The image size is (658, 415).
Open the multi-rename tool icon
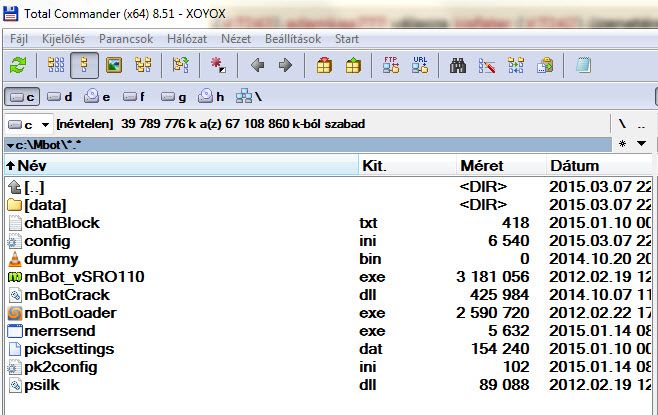pyautogui.click(x=487, y=65)
